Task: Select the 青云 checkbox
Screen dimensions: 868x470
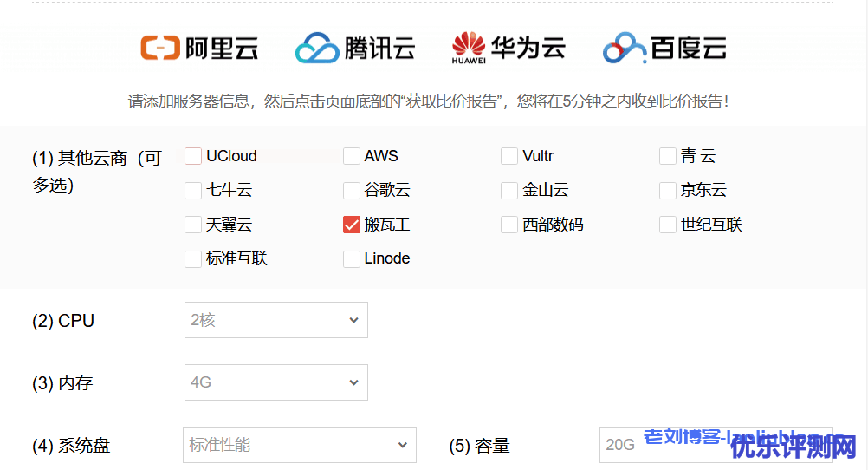Action: click(x=668, y=156)
